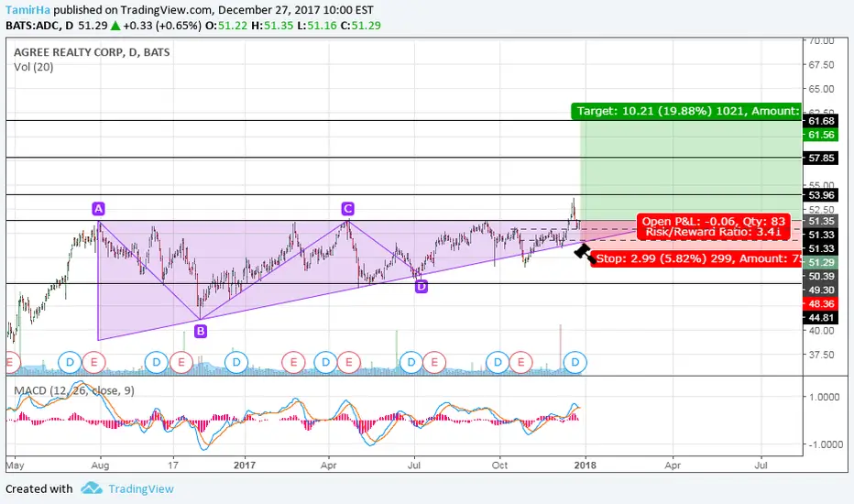Select the purple D pattern point label
Screen dimensions: 854x504
coord(421,286)
